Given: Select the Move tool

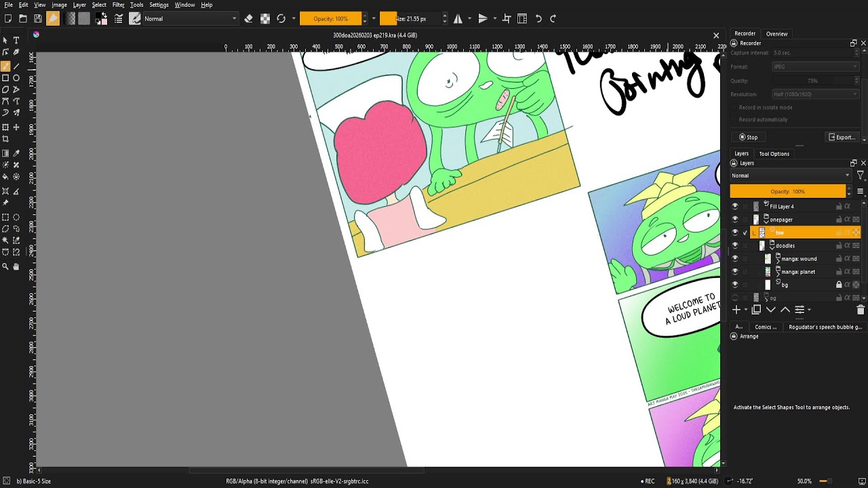Looking at the screenshot, I should coord(16,127).
